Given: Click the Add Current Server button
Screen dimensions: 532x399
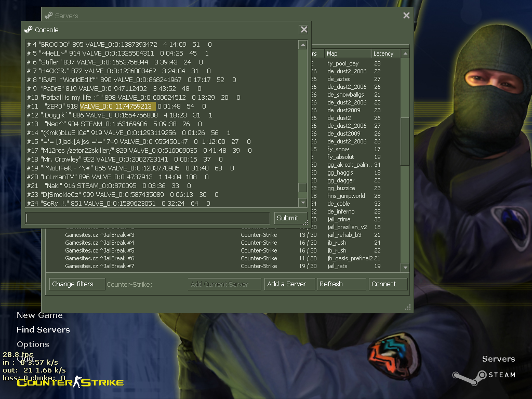Looking at the screenshot, I should pyautogui.click(x=224, y=284).
